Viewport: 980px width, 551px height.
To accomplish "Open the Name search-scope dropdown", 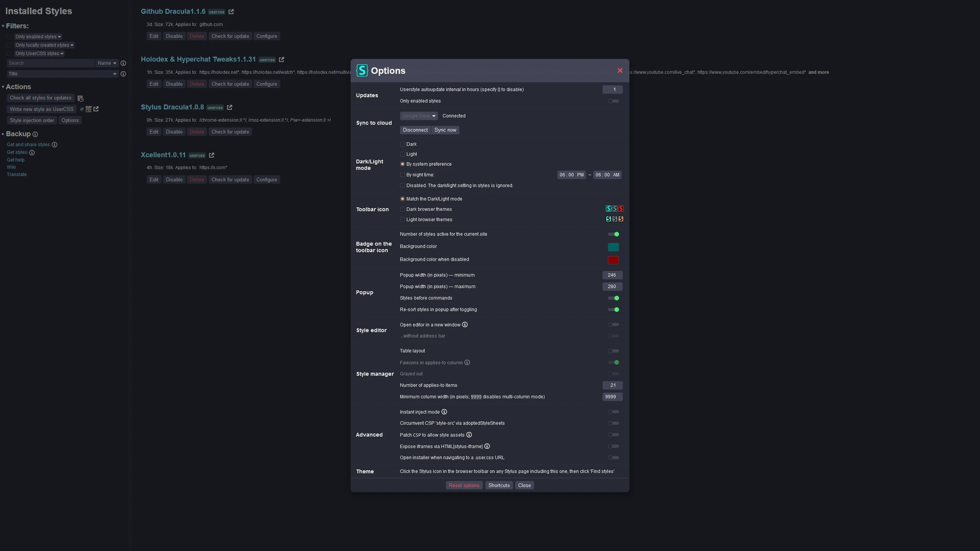I will (106, 63).
